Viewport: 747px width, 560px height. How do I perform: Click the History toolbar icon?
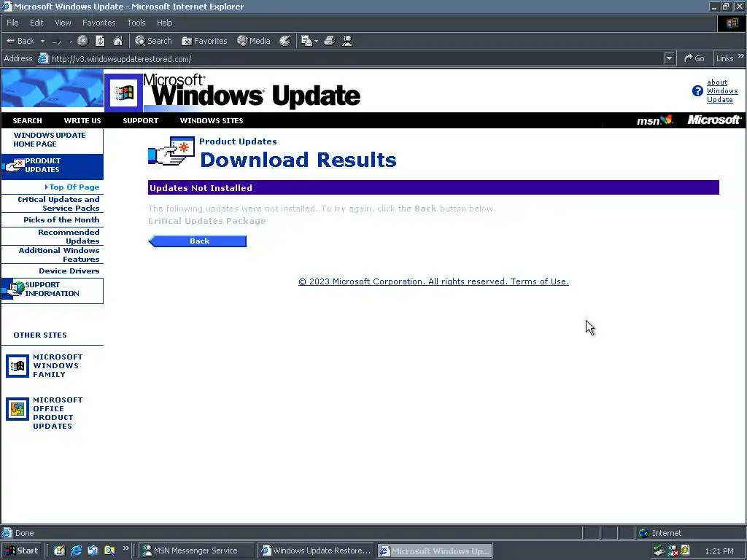pos(285,41)
